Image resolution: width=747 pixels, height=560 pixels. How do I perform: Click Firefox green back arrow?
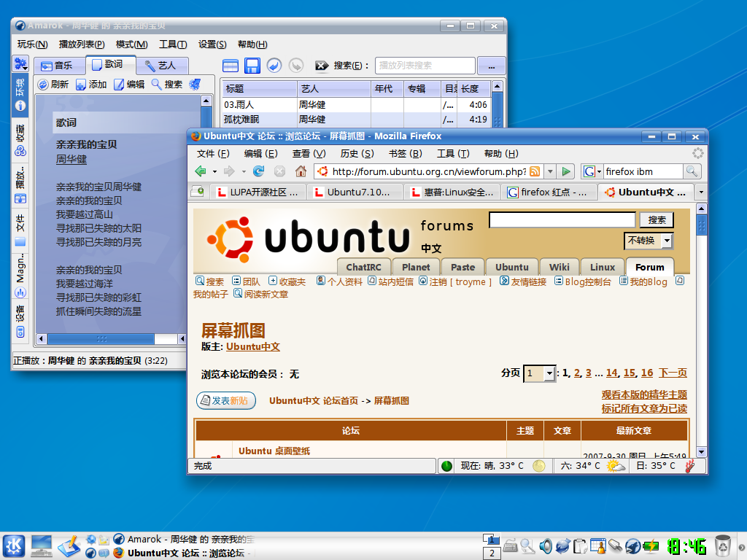(x=201, y=171)
